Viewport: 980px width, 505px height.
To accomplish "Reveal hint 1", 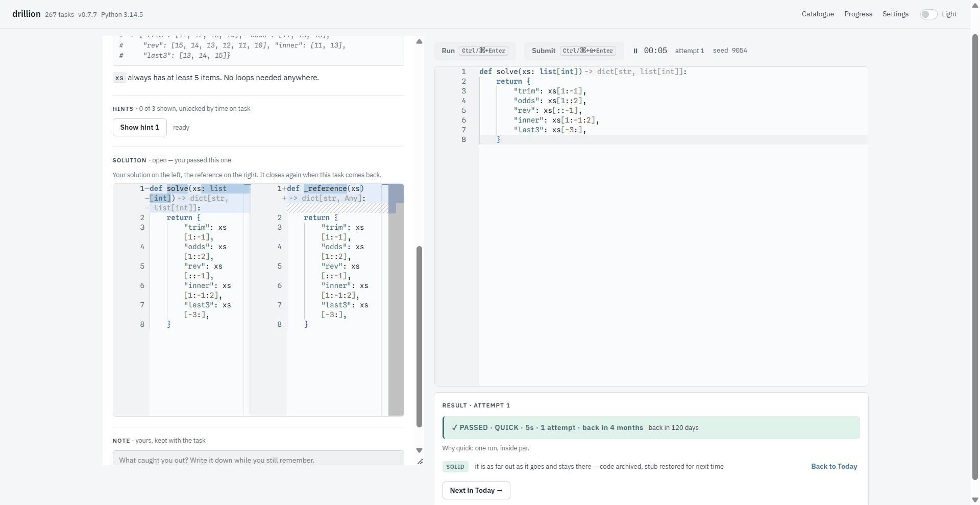I will tap(139, 127).
